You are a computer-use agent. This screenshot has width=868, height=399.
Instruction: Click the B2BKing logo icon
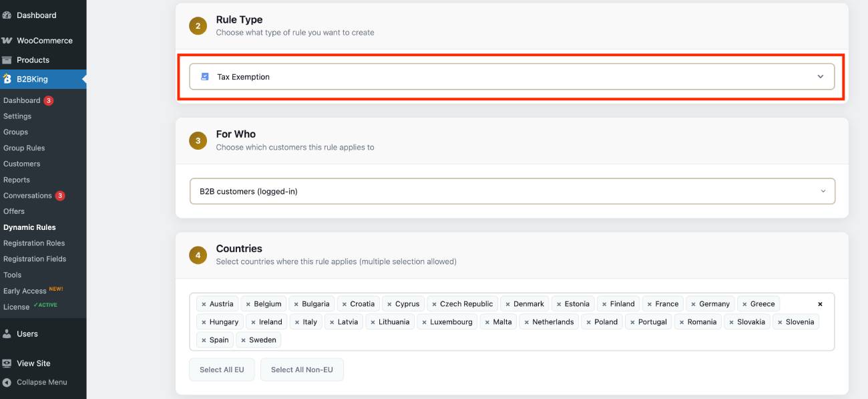[x=7, y=79]
